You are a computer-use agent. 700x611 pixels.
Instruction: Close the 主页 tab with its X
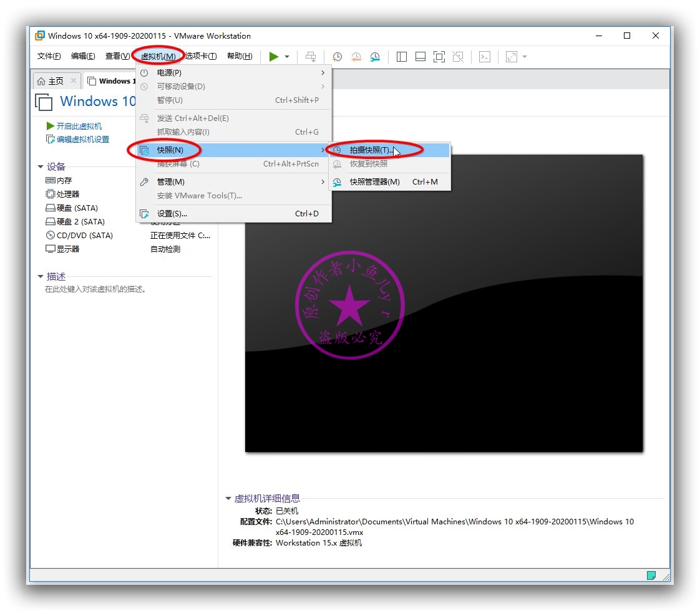click(x=74, y=80)
